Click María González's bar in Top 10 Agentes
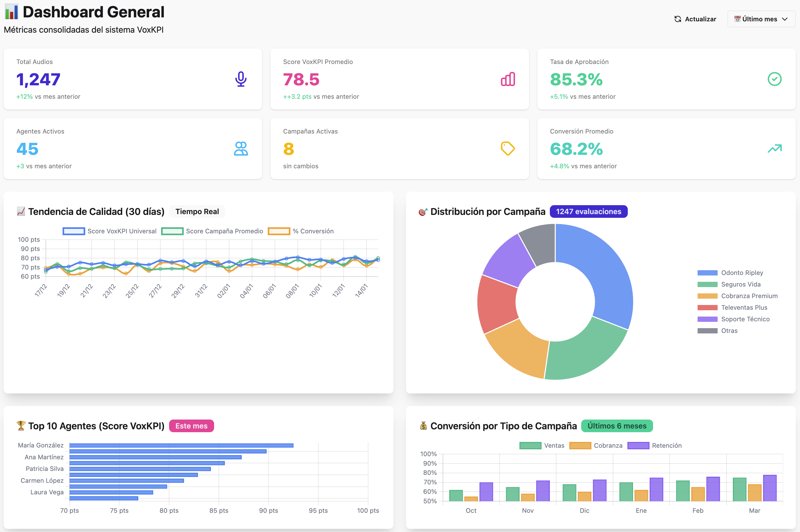 click(x=180, y=445)
